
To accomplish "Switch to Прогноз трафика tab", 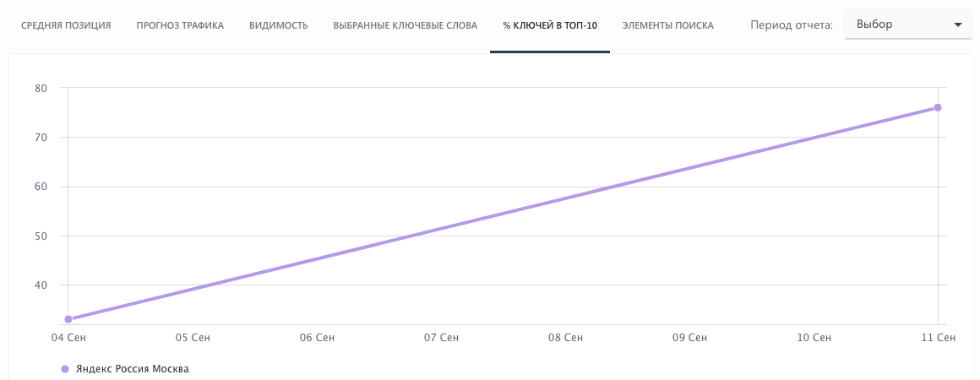I will coord(180,25).
